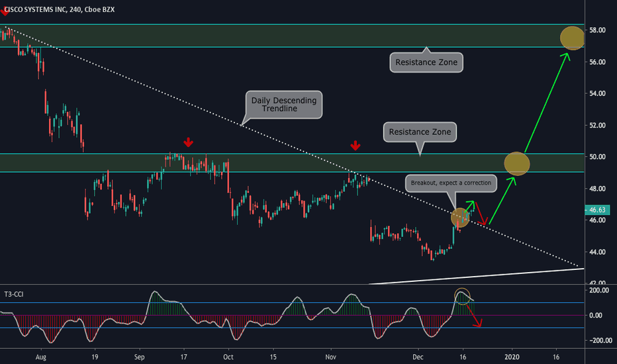Image resolution: width=617 pixels, height=364 pixels.
Task: Select the circle marking the T3-CCI peak
Action: coord(462,296)
